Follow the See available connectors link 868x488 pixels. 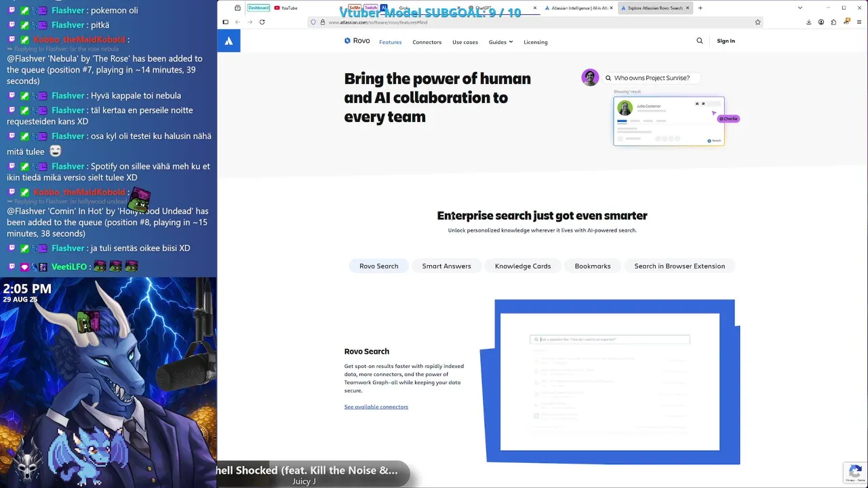pos(376,407)
